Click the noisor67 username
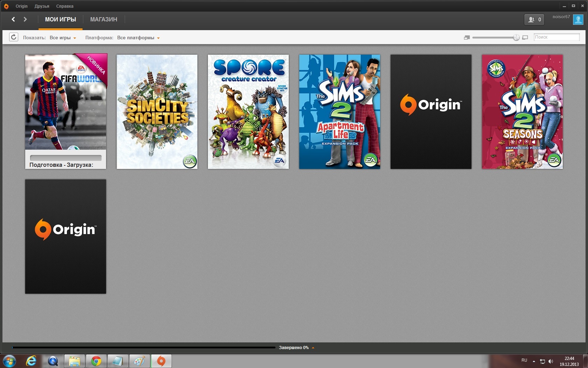Screen dimensions: 588x368 click(x=561, y=17)
